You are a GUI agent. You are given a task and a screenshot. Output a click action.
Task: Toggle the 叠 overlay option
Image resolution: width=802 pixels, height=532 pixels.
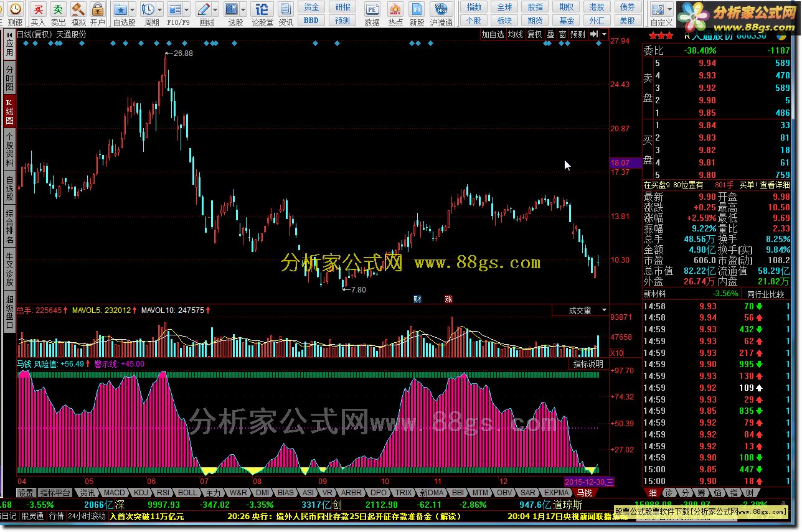pos(550,34)
